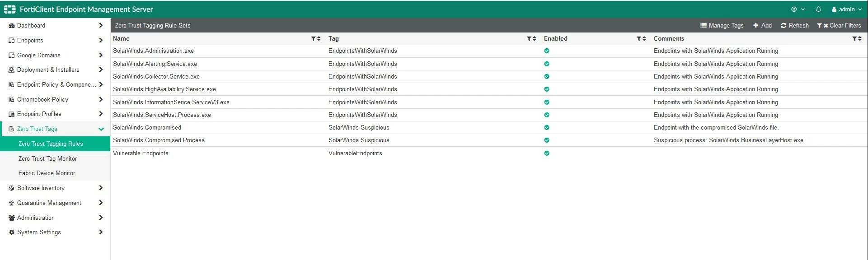
Task: Click the System Settings gear icon
Action: click(x=12, y=232)
